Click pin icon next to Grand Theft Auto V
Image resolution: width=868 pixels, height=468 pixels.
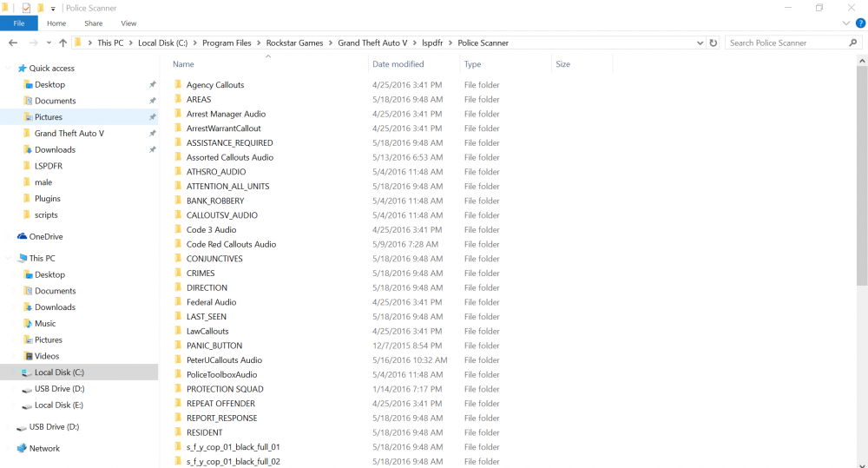point(152,134)
